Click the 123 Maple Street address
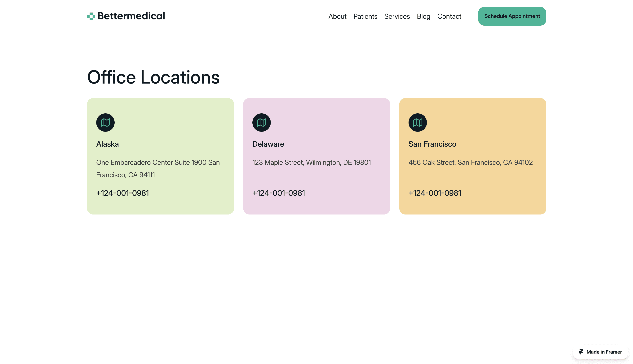Screen dimensions: 633x364 [x=312, y=162]
